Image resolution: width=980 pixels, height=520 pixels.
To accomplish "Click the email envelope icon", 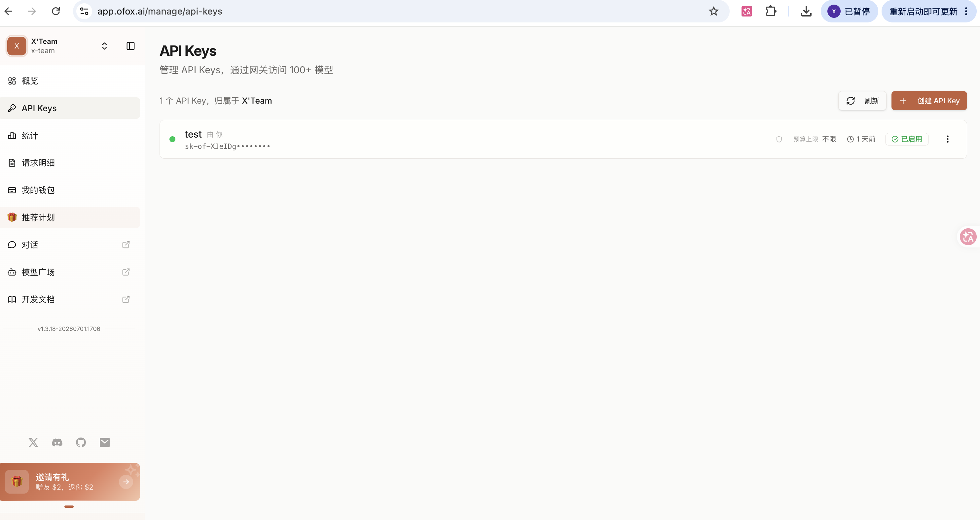I will coord(105,442).
